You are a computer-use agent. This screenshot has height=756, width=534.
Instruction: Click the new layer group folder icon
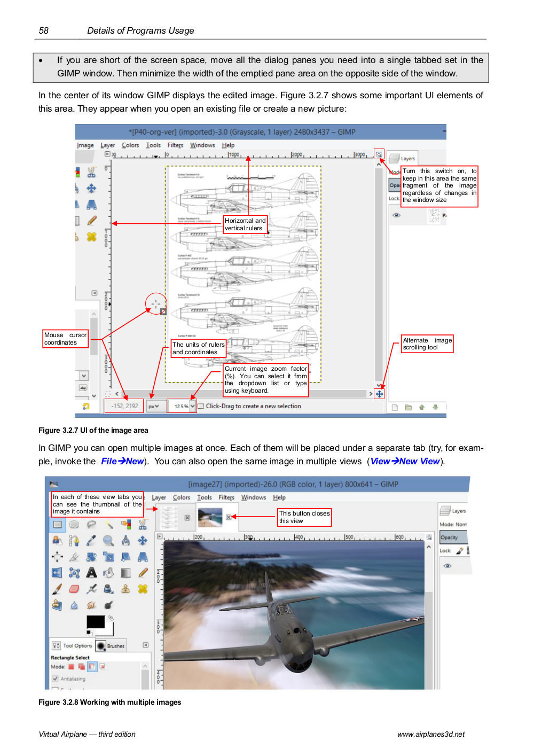409,407
